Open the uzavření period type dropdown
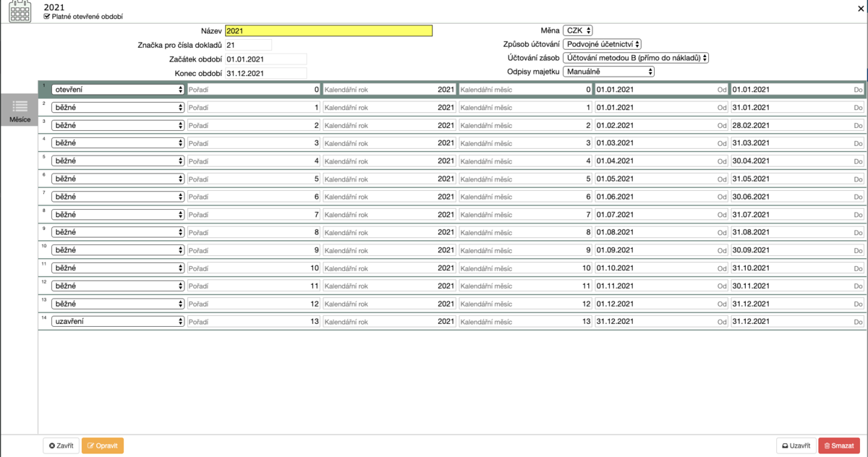 118,321
